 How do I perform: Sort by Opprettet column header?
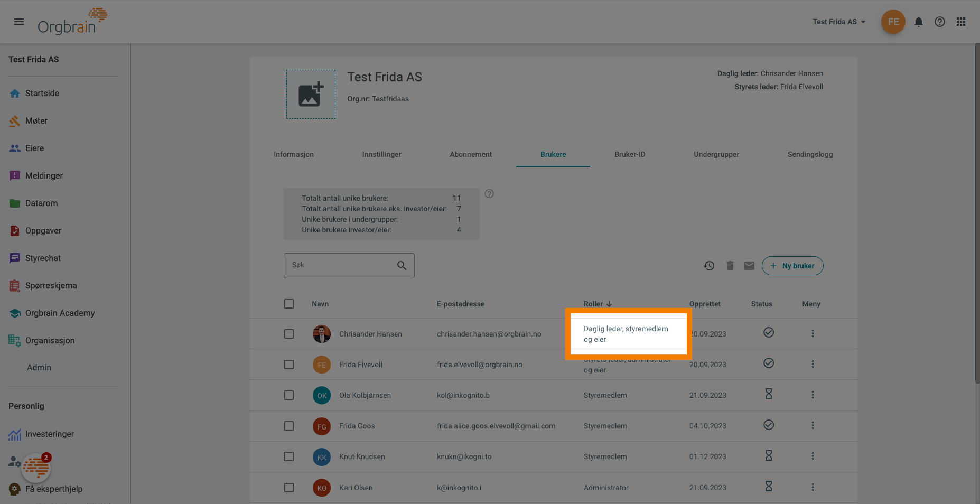(705, 304)
